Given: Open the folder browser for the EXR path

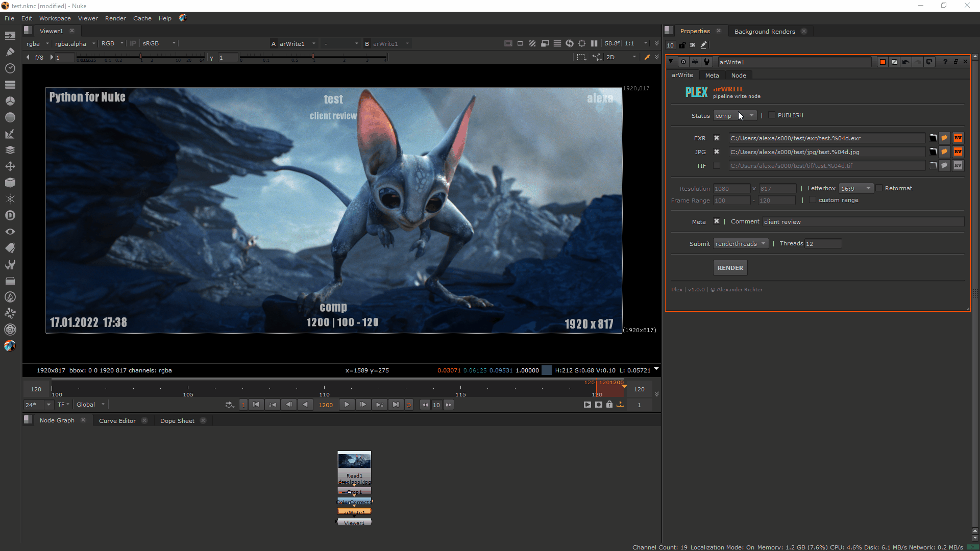Looking at the screenshot, I should click(933, 138).
